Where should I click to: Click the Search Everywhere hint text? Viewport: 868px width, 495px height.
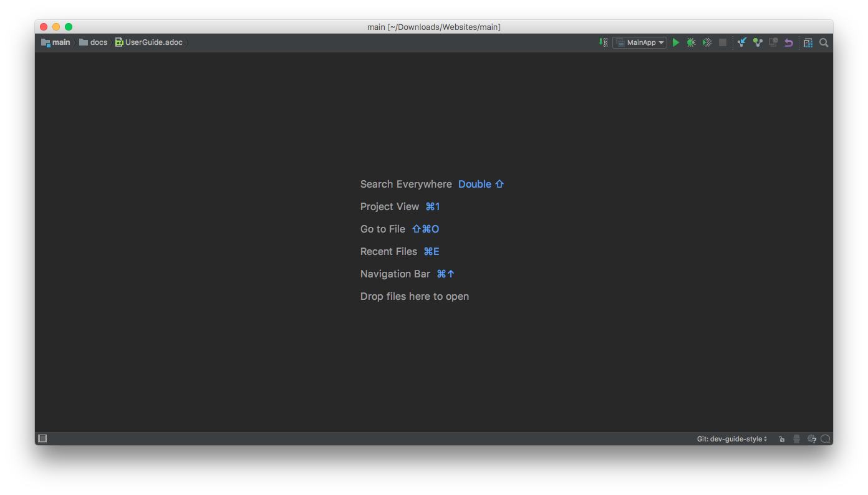(406, 184)
